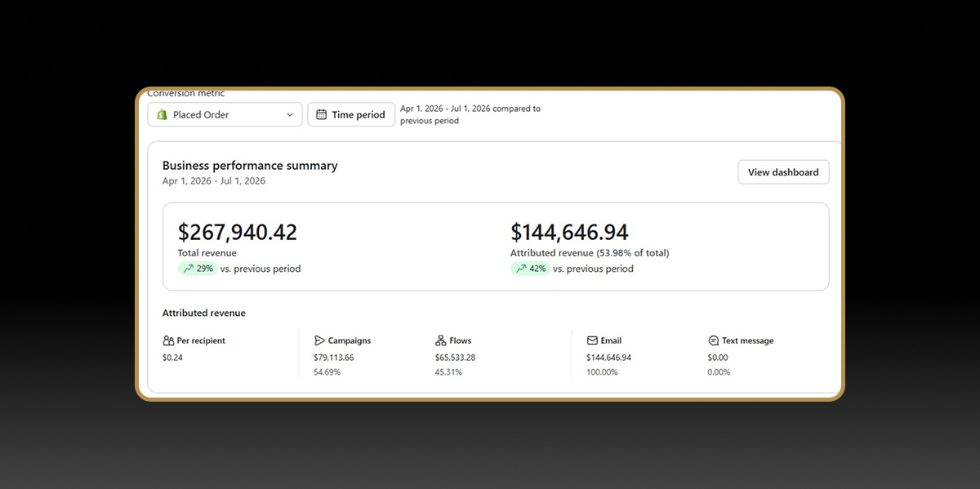980x489 pixels.
Task: Click the Flows diagram icon
Action: 441,340
